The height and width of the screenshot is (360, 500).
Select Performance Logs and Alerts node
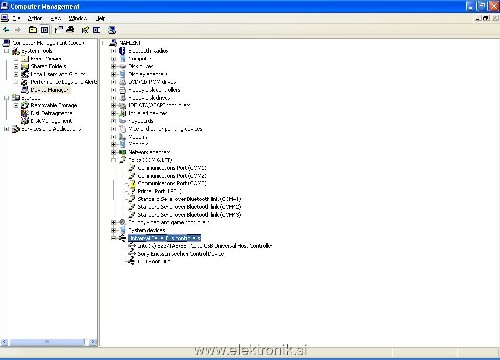pyautogui.click(x=63, y=82)
